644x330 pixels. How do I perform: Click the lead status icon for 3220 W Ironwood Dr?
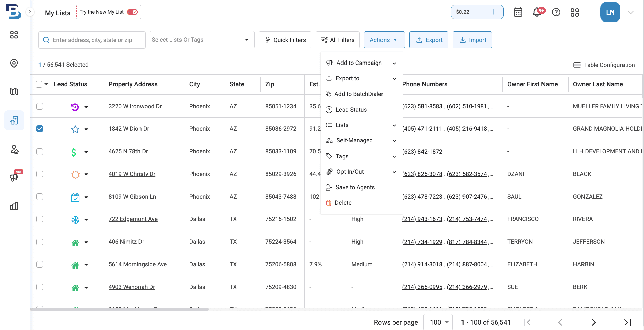click(x=75, y=107)
